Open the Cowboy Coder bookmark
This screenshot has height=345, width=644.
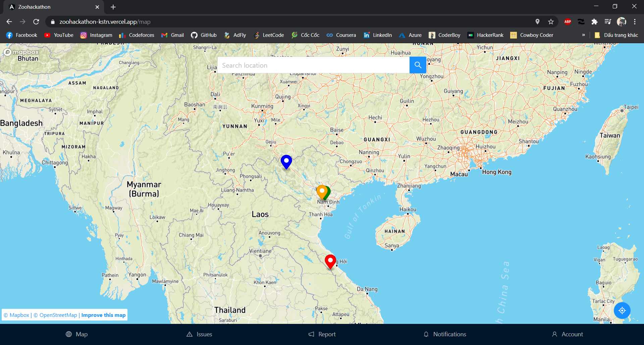[x=532, y=35]
